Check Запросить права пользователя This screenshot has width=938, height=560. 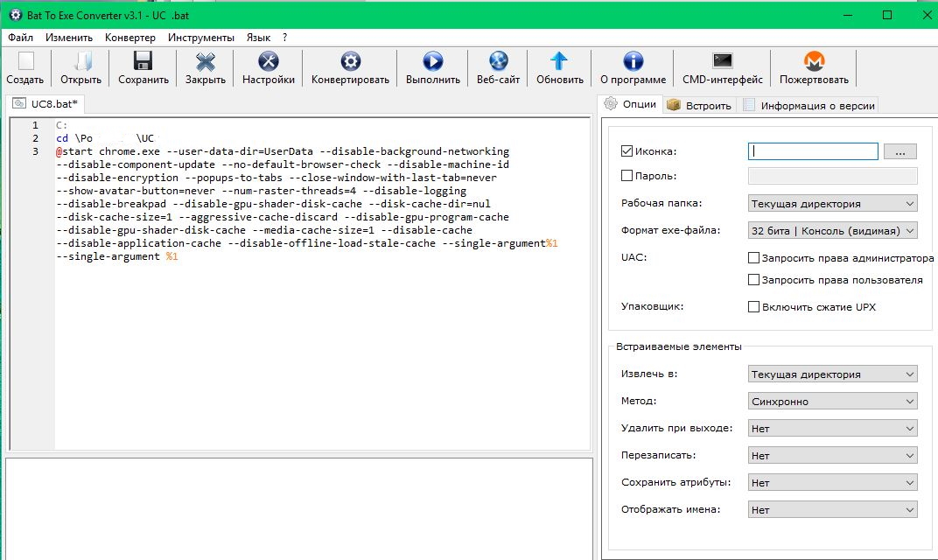pos(753,279)
